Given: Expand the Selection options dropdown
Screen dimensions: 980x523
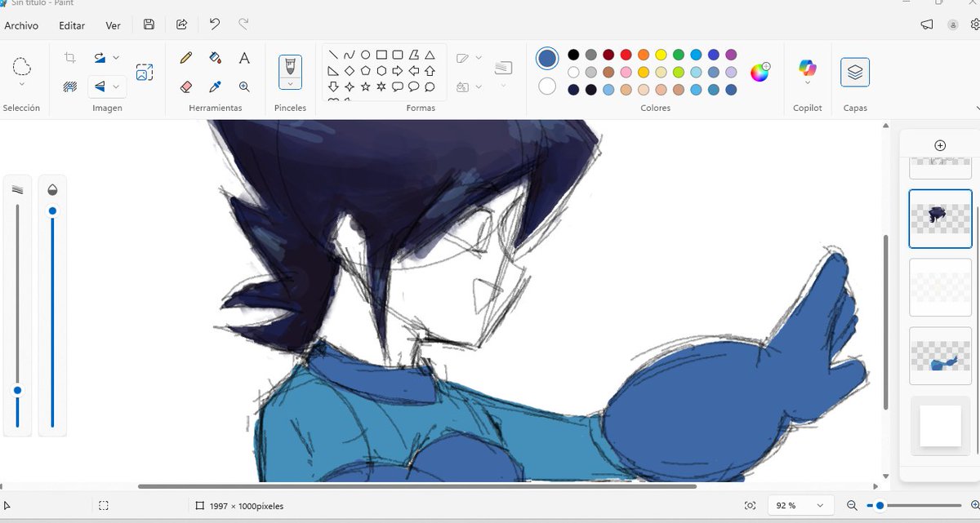Looking at the screenshot, I should tap(22, 84).
